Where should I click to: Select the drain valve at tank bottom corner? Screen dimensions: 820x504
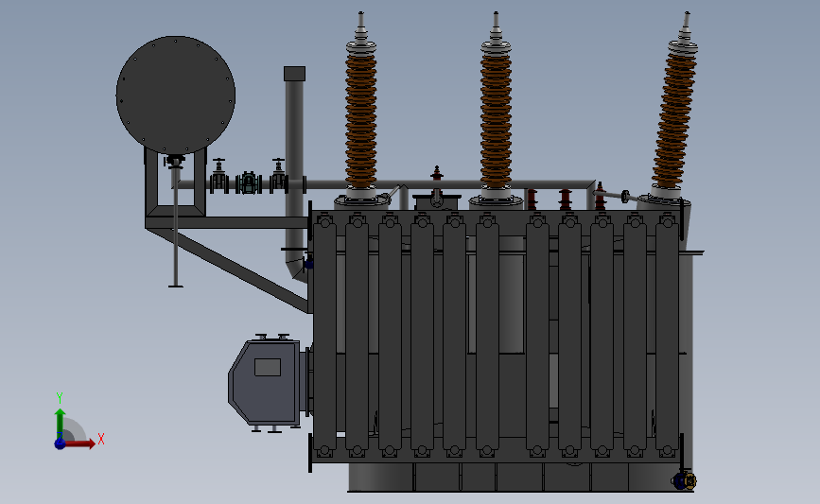tap(684, 480)
